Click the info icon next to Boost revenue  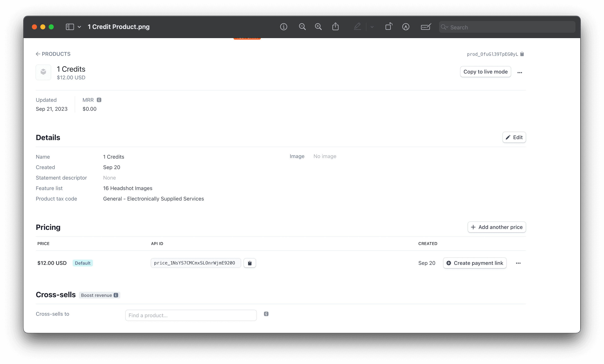116,295
